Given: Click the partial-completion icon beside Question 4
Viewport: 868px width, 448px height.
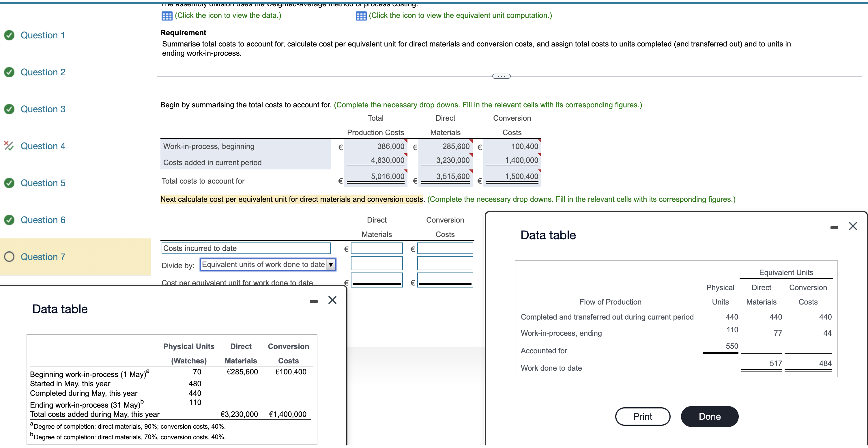Looking at the screenshot, I should pos(9,145).
